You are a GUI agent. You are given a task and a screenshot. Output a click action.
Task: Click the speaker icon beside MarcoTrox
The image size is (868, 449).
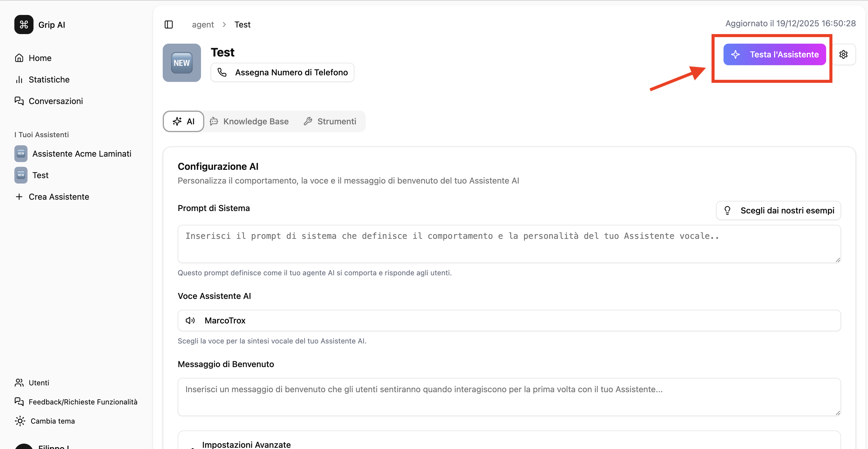(191, 320)
